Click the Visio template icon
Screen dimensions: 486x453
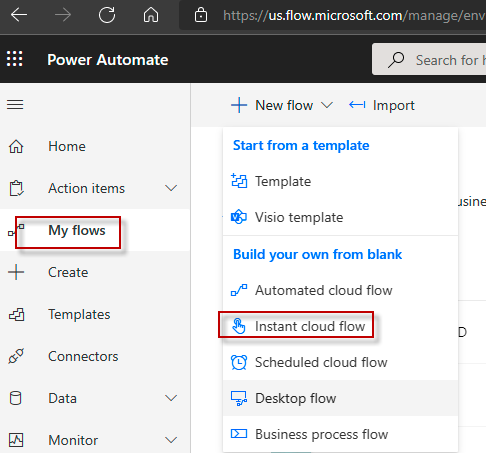pyautogui.click(x=239, y=217)
